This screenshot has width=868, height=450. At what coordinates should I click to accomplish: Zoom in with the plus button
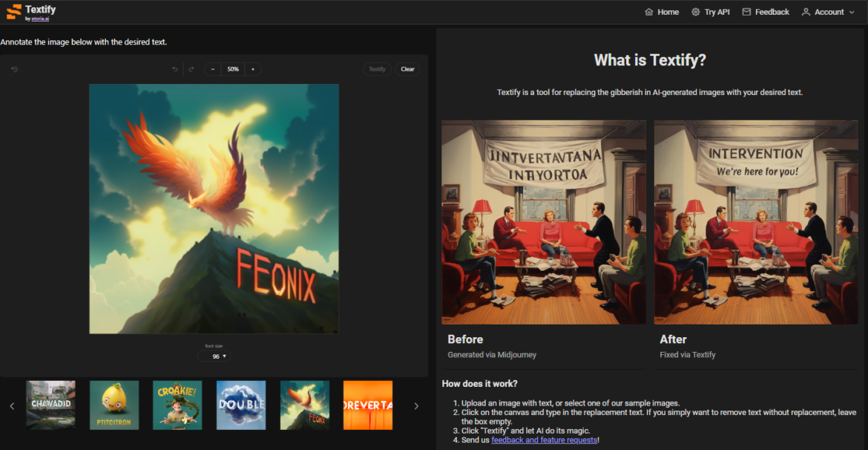click(252, 69)
